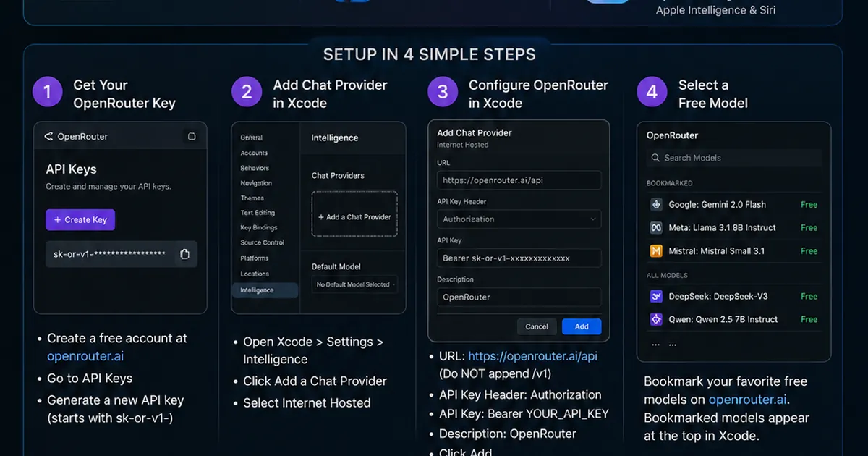Click the Internet Hosted subtitle
The image size is (868, 456).
[x=463, y=145]
